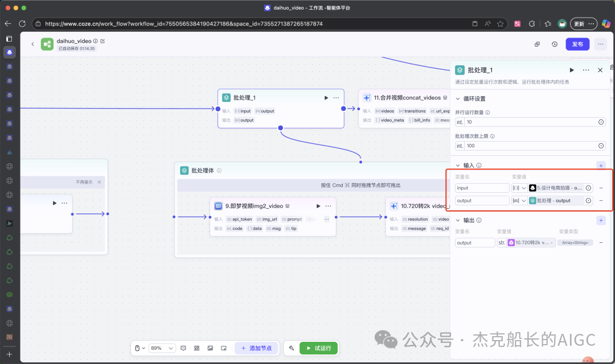
Task: Pick variable reference for 批处理次数上限
Action: tap(601, 146)
